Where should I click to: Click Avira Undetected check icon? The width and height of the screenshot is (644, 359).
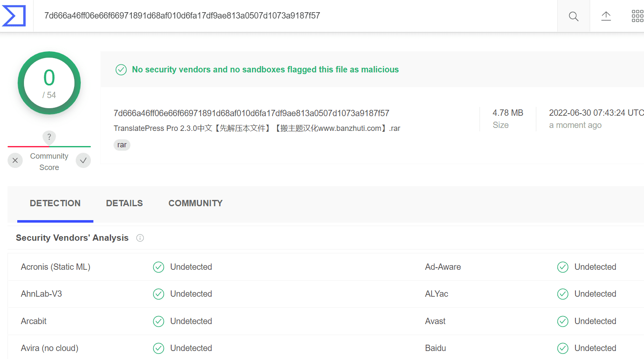tap(159, 348)
